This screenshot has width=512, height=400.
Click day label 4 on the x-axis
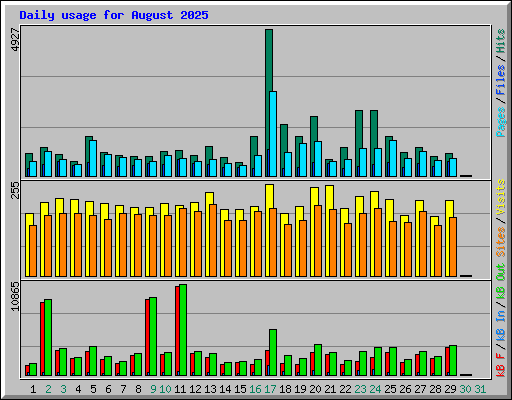[x=78, y=389]
